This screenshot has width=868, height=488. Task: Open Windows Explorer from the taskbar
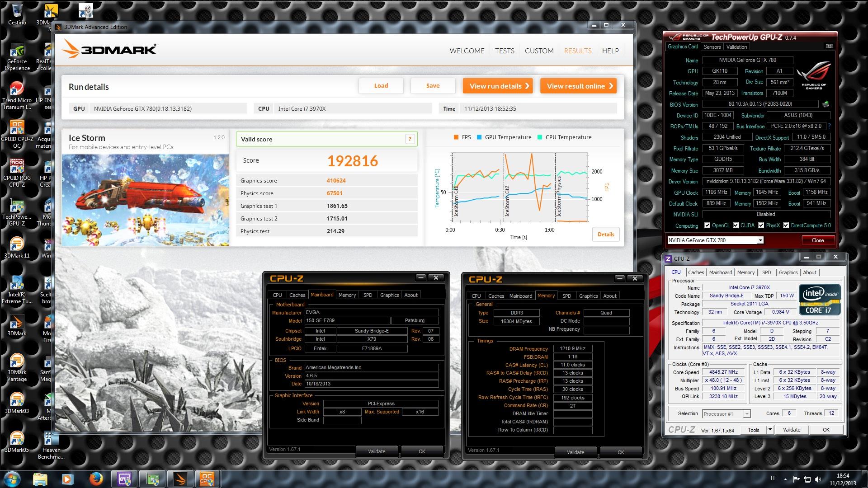pyautogui.click(x=40, y=479)
